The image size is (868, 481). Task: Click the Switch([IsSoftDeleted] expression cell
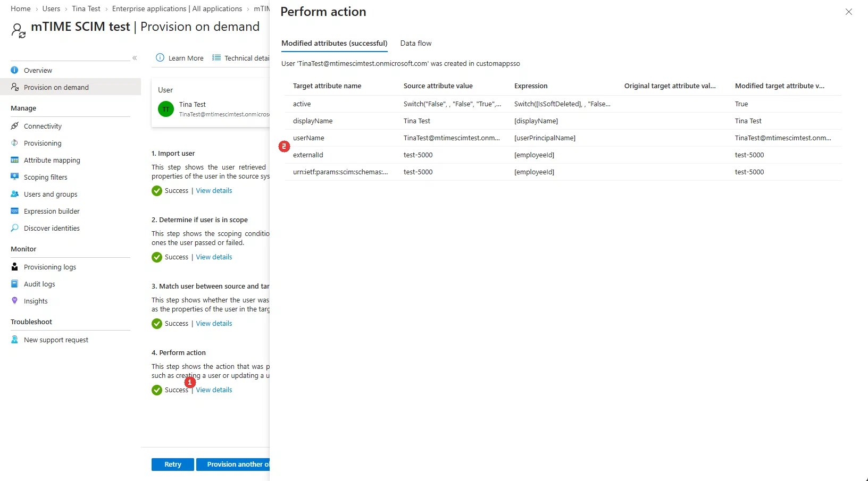[562, 104]
